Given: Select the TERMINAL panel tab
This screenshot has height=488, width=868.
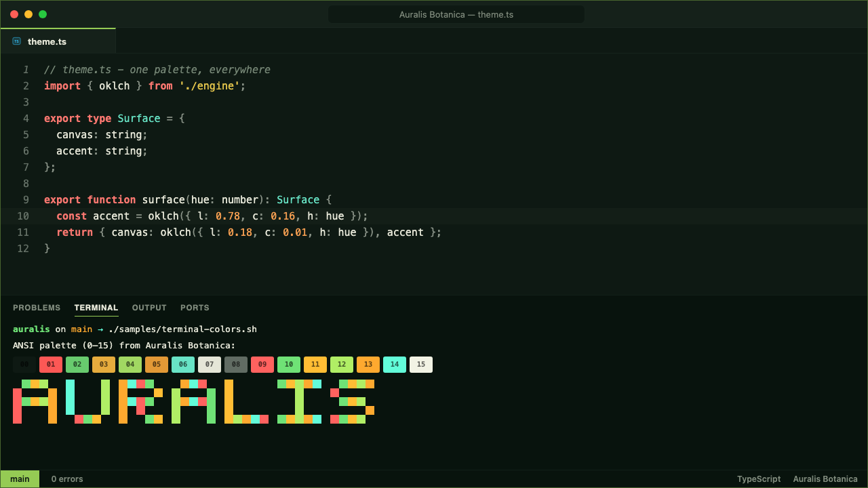Looking at the screenshot, I should click(x=96, y=308).
